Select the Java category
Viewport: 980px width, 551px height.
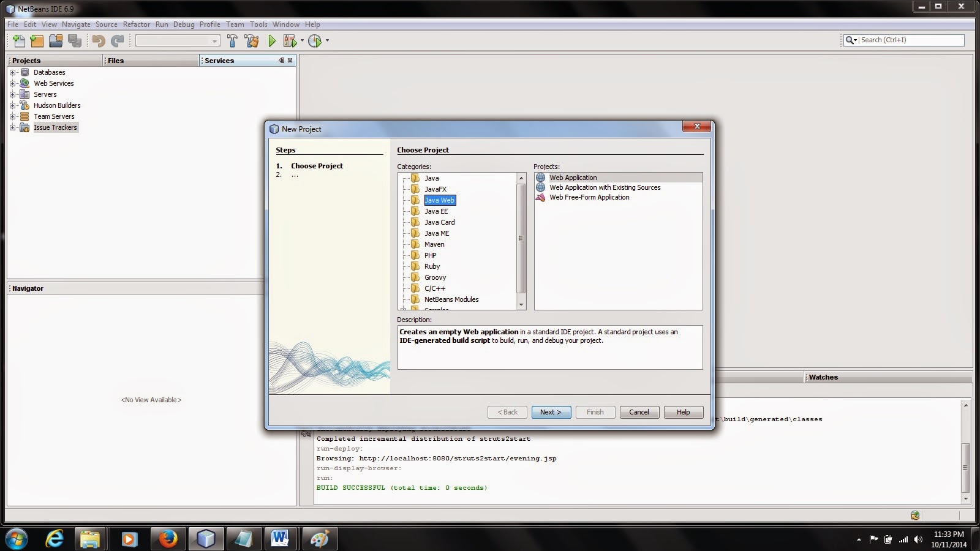tap(432, 178)
